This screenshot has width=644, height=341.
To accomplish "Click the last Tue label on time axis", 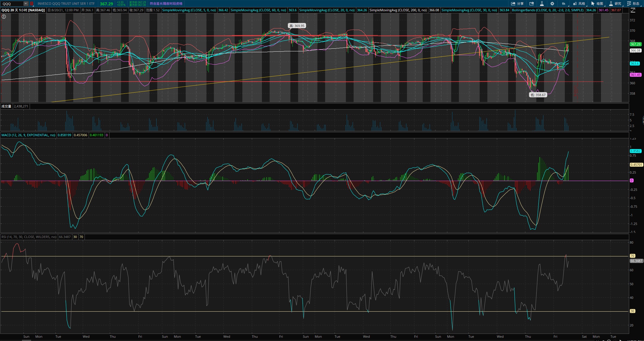I will [x=613, y=337].
